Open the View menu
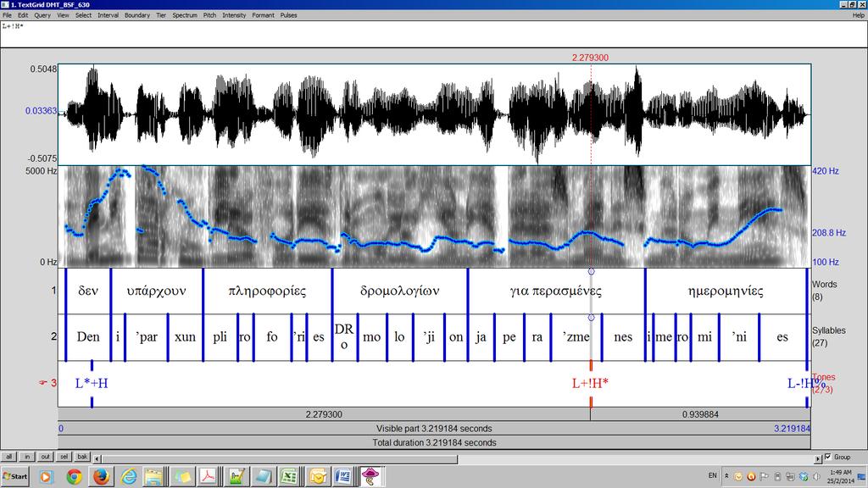Screen dimensions: 868x488 coord(63,15)
